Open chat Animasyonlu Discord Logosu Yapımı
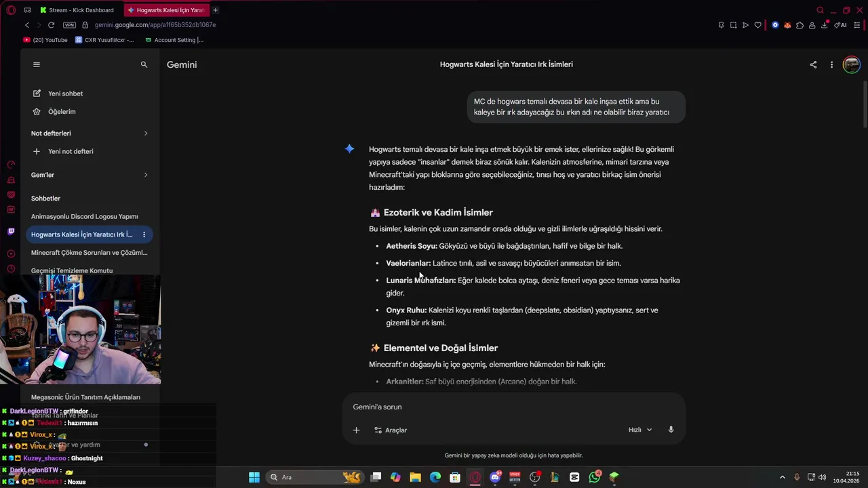The image size is (868, 488). [85, 216]
